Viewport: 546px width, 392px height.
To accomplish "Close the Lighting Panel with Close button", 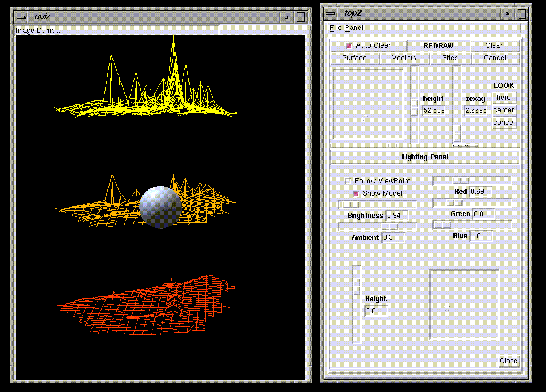I will coord(508,361).
